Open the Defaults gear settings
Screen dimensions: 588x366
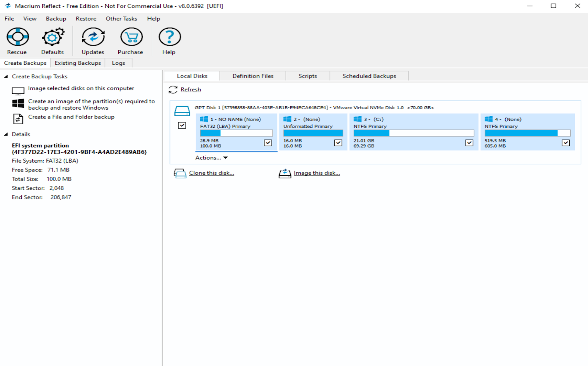[x=53, y=37]
